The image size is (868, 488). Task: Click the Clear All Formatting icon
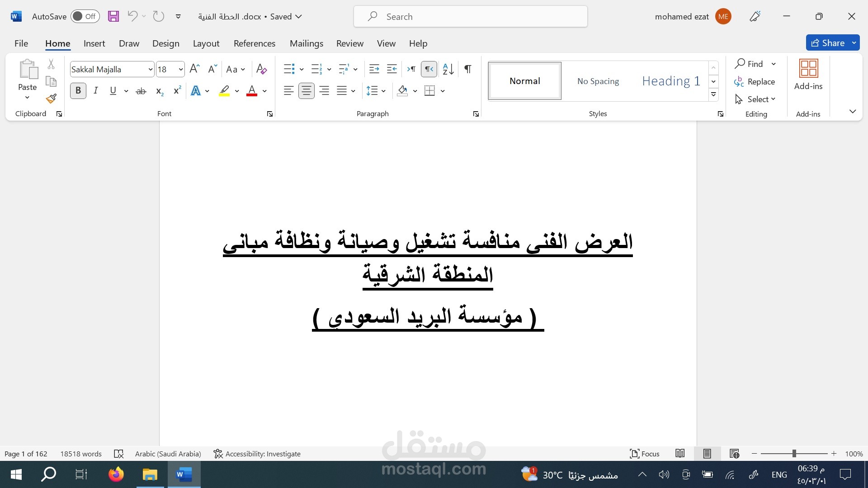click(261, 69)
